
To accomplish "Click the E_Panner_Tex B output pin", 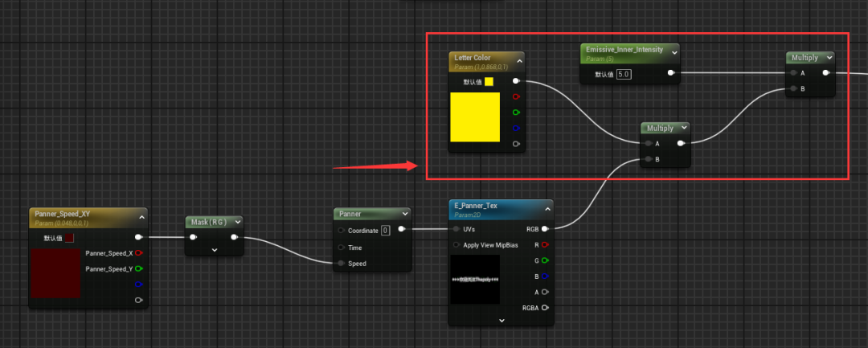I will (x=545, y=276).
